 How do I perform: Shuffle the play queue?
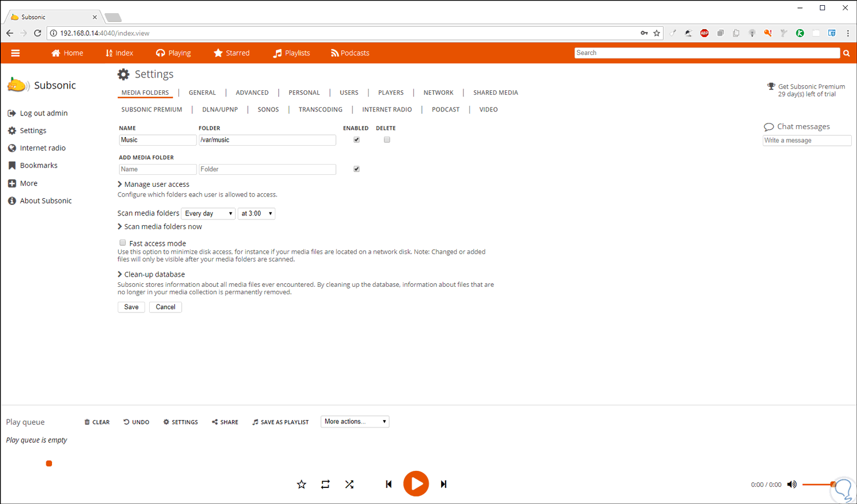pyautogui.click(x=349, y=485)
